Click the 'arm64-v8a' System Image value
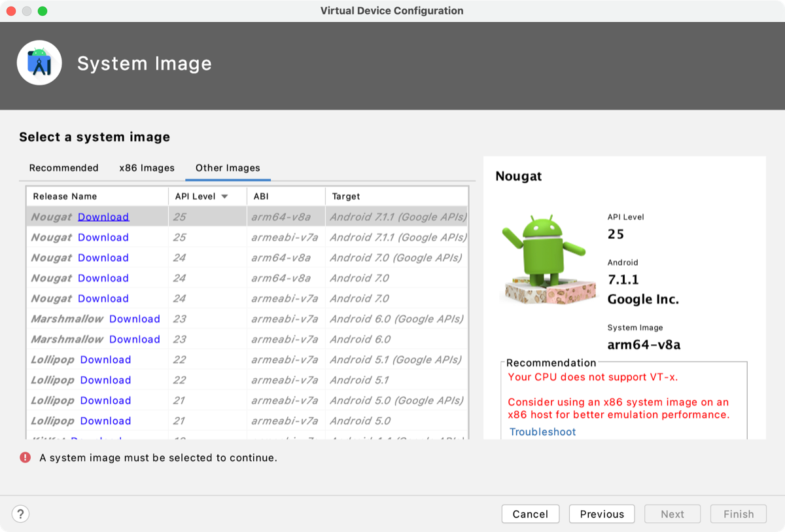 pyautogui.click(x=644, y=344)
